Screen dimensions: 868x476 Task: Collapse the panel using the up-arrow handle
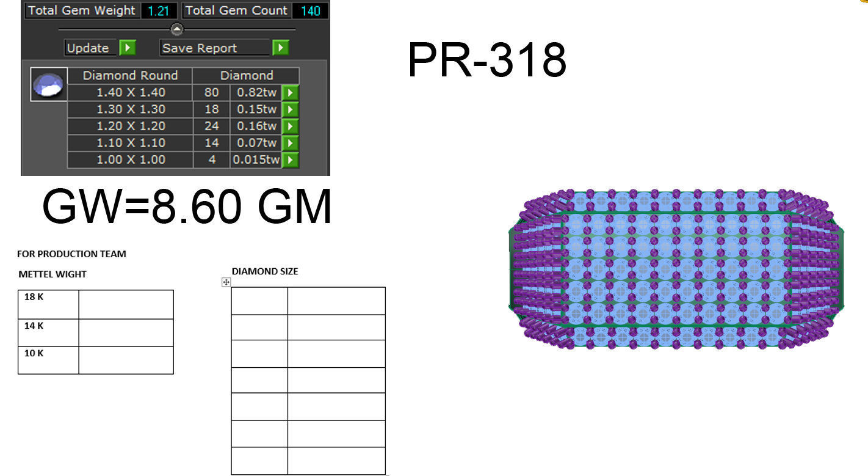click(176, 29)
